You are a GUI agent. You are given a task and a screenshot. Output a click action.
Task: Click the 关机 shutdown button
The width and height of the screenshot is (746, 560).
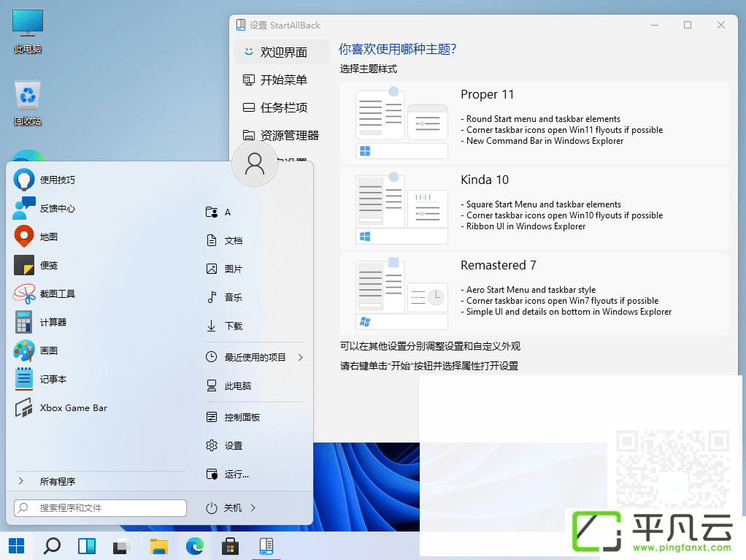click(x=223, y=507)
